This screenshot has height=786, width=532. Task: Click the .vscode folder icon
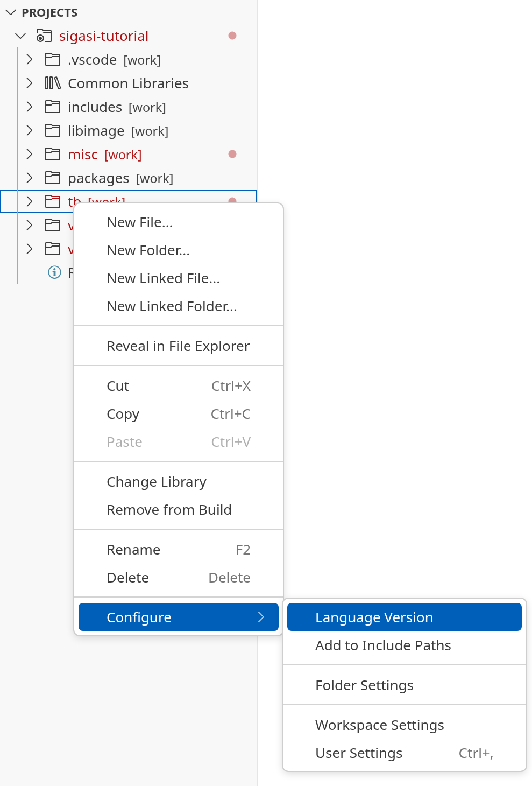point(52,60)
